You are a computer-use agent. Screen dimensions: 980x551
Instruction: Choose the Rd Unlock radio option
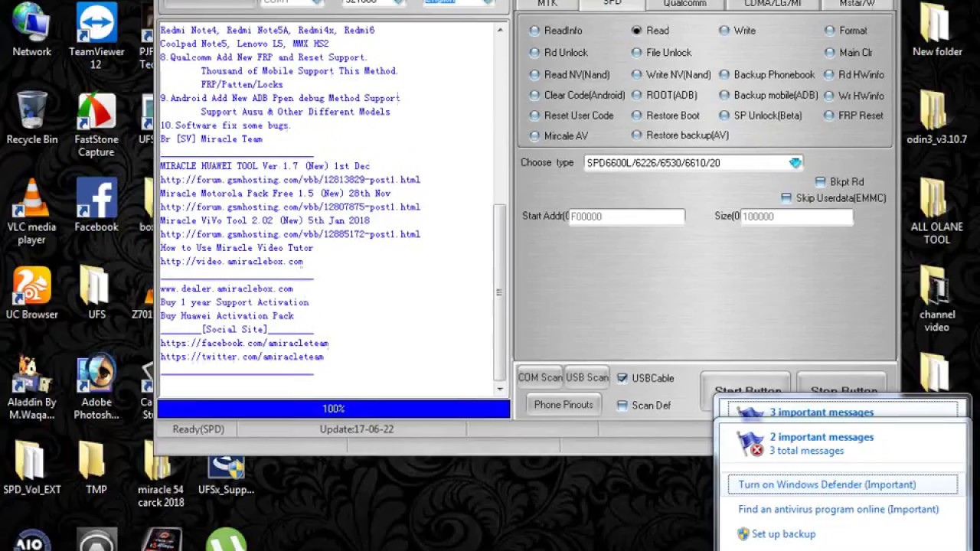[534, 52]
